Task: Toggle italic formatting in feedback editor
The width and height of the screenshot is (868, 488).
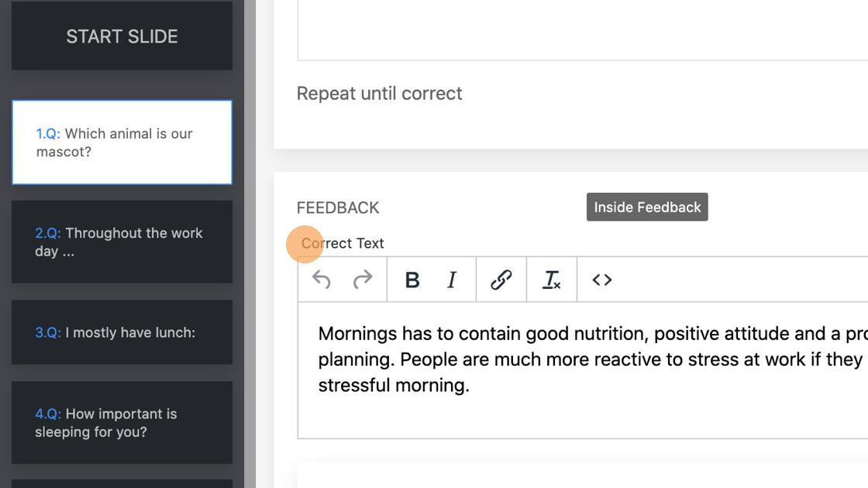Action: pos(452,280)
